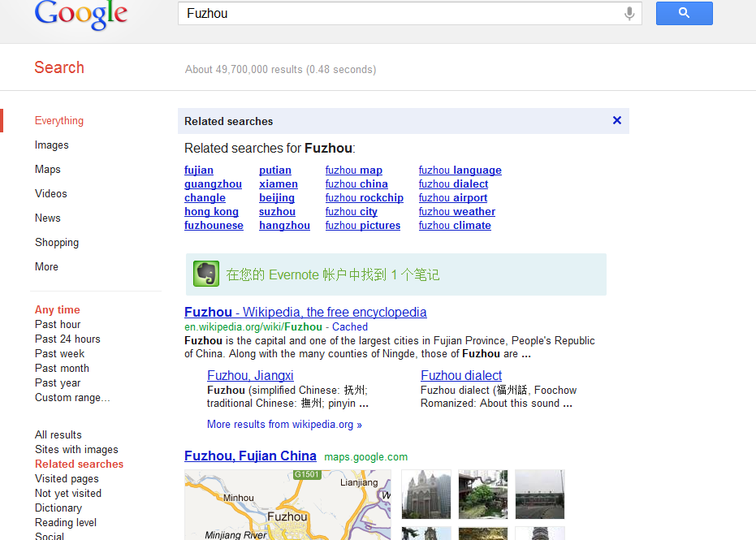
Task: Open related search fuzhou language
Action: click(460, 171)
